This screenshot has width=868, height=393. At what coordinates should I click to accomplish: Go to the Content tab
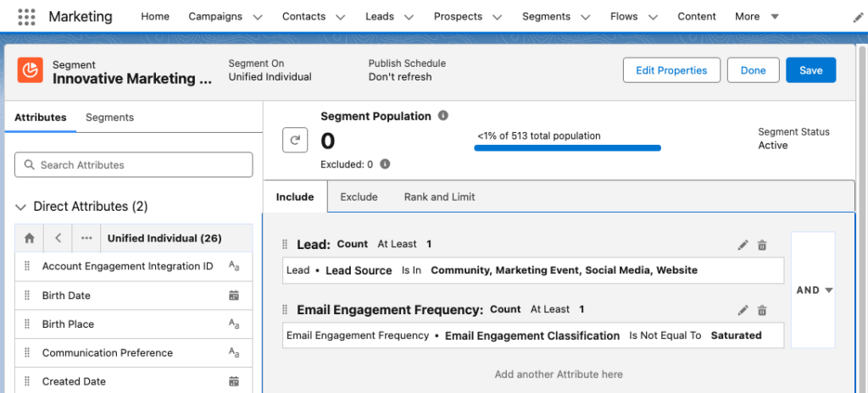[x=697, y=17]
